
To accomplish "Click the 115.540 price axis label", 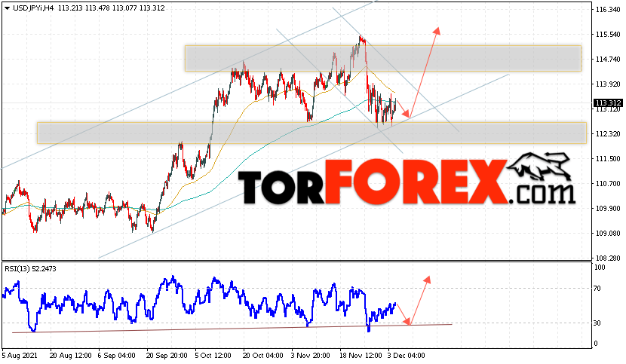I will click(x=608, y=35).
